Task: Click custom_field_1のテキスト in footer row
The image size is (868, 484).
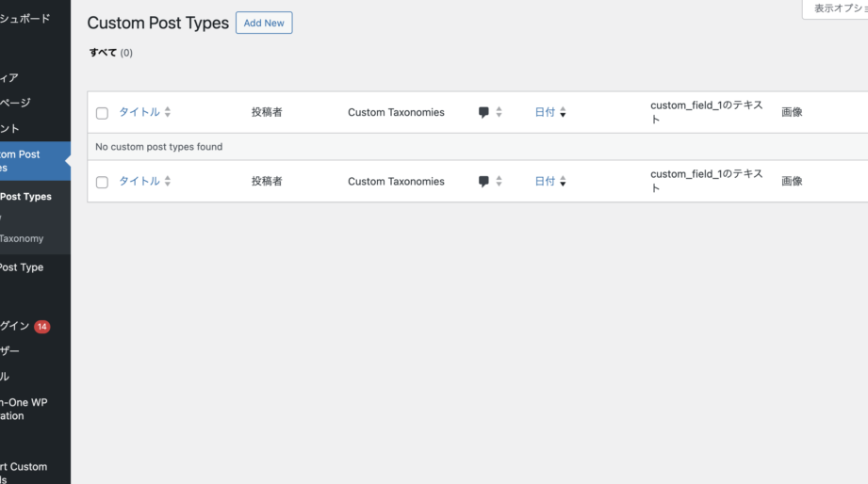Action: point(706,181)
